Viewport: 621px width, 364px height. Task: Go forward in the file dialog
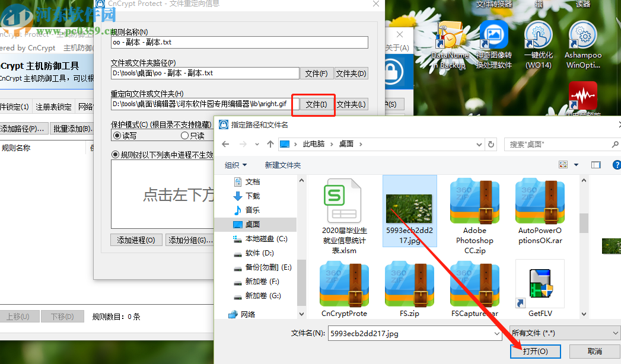point(243,145)
